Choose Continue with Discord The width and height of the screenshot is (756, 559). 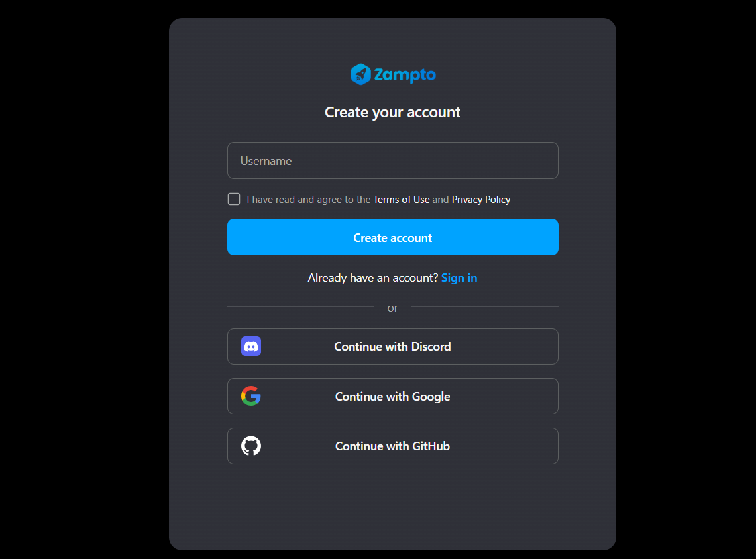[x=393, y=347]
